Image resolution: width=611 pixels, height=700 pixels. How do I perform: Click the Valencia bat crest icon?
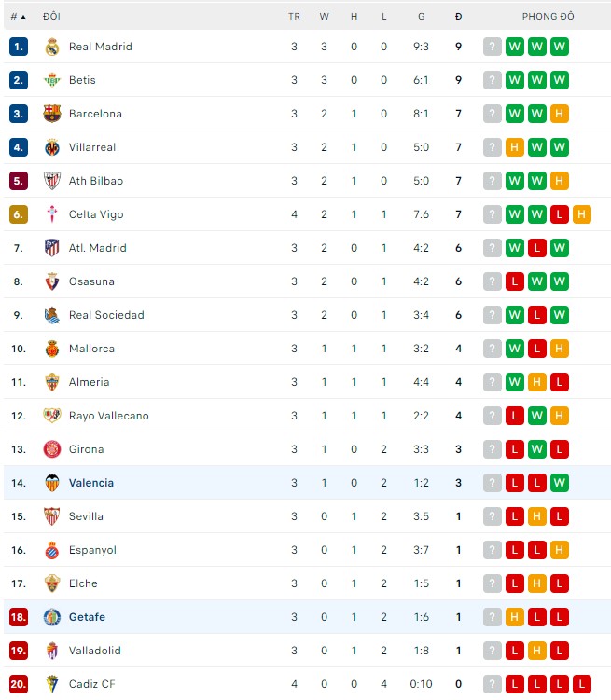coord(52,483)
